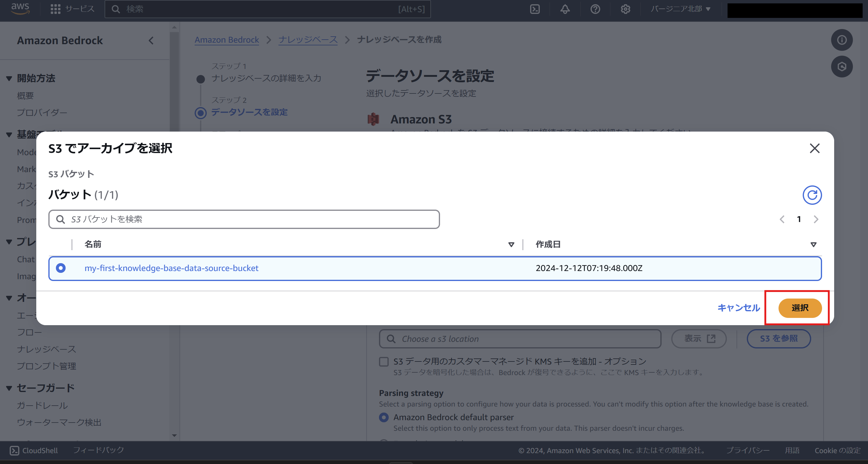Screen dimensions: 868x464
Task: Cancel the bucket selection dialog
Action: (x=738, y=308)
